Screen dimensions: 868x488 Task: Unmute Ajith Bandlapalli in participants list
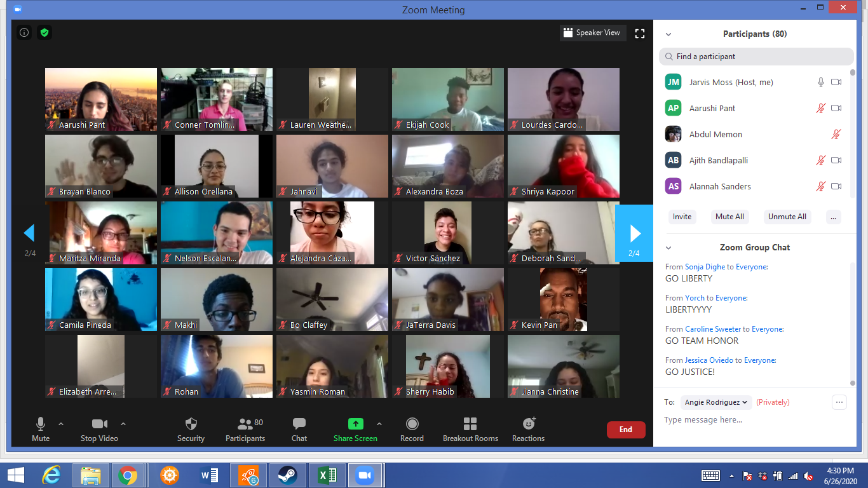click(821, 160)
